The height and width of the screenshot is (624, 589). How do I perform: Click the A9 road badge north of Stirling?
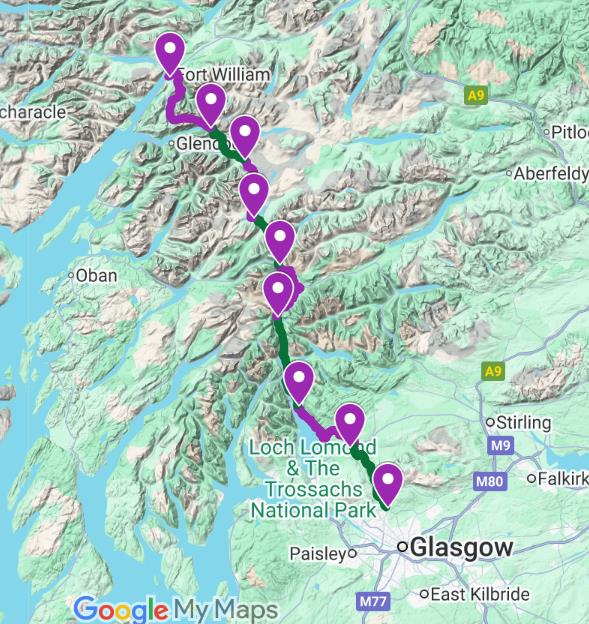pos(493,371)
